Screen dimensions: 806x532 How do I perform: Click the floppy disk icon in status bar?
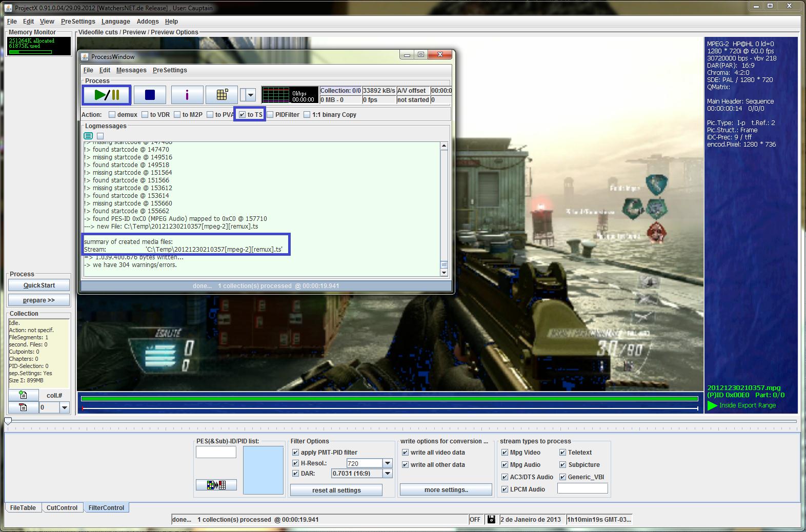(x=491, y=519)
